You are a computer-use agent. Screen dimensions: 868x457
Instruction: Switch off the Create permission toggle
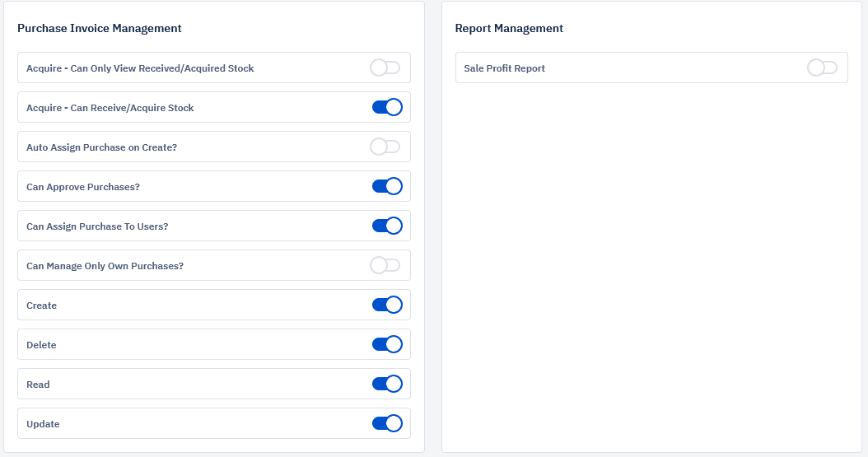(387, 305)
